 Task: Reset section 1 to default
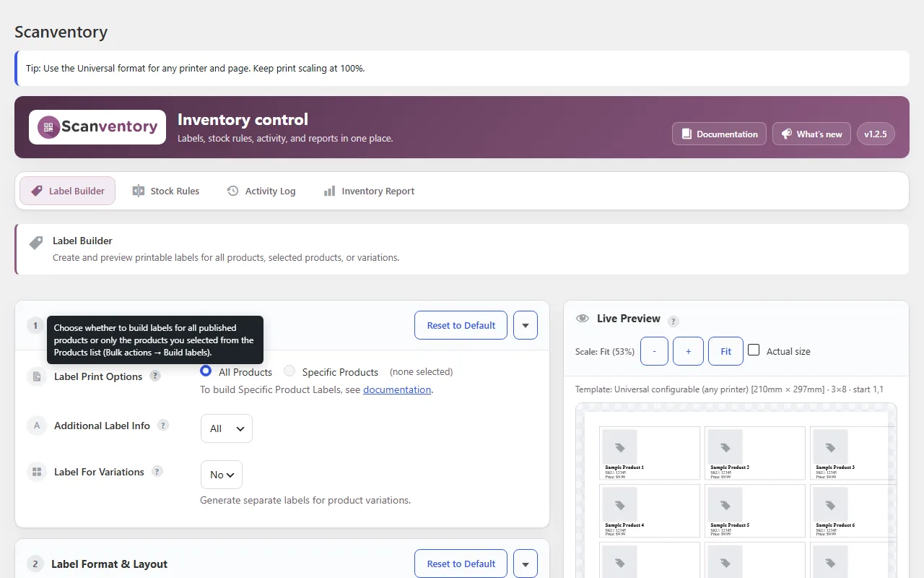click(461, 325)
